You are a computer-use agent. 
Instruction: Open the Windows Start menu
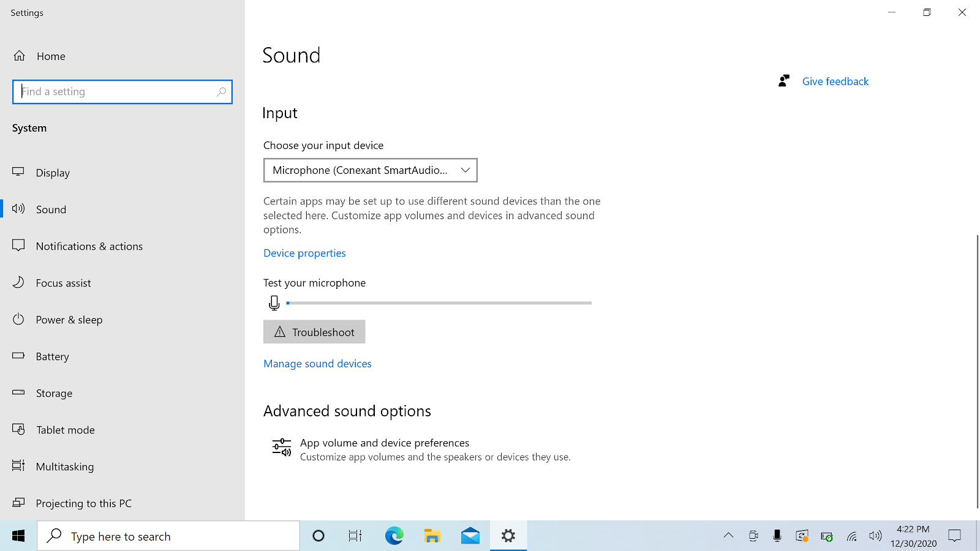click(18, 536)
